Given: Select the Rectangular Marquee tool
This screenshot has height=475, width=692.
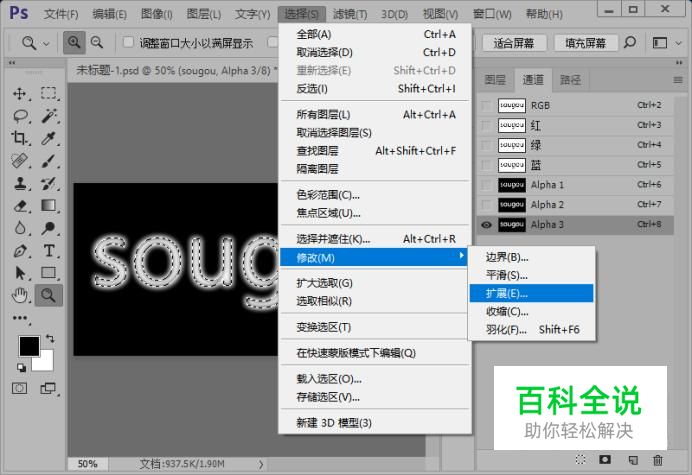Looking at the screenshot, I should [49, 94].
